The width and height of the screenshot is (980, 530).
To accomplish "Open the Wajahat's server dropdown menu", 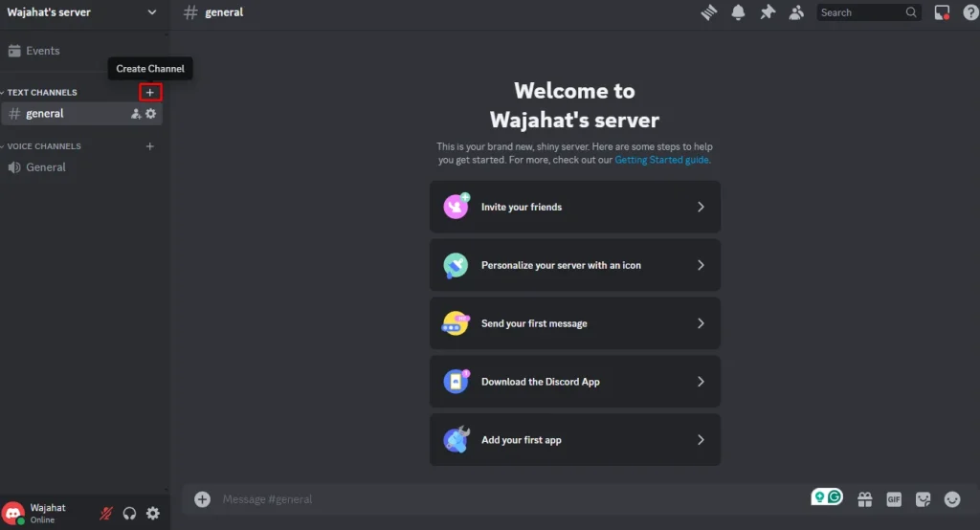I will click(81, 12).
